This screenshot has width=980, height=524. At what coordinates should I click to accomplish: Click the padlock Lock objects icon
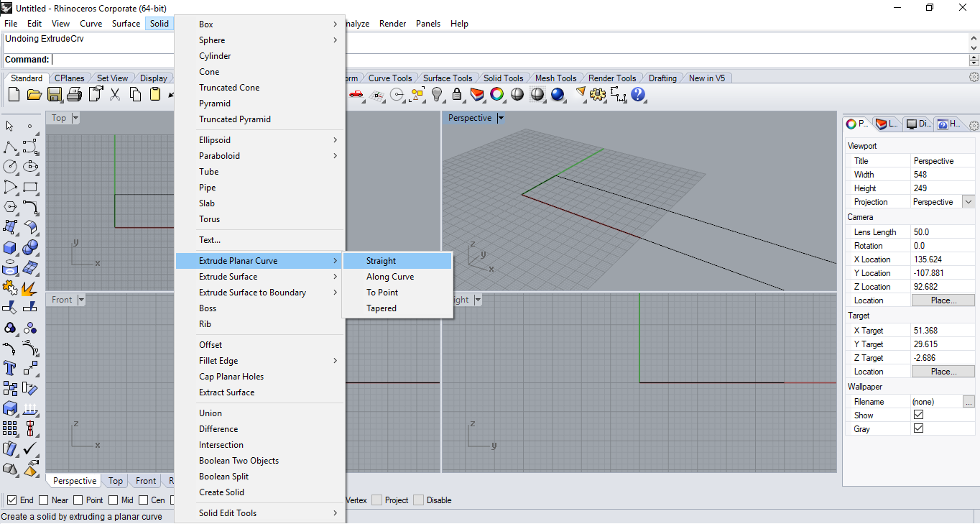pos(457,95)
